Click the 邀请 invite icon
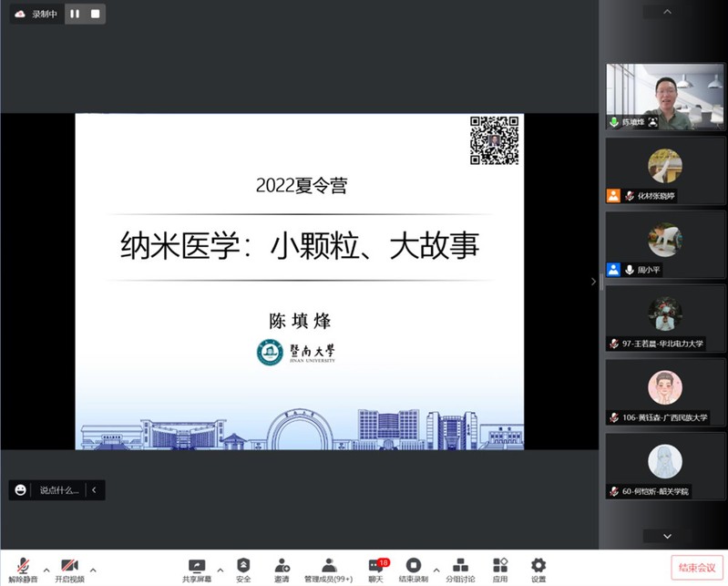728x586 pixels. coord(282,566)
